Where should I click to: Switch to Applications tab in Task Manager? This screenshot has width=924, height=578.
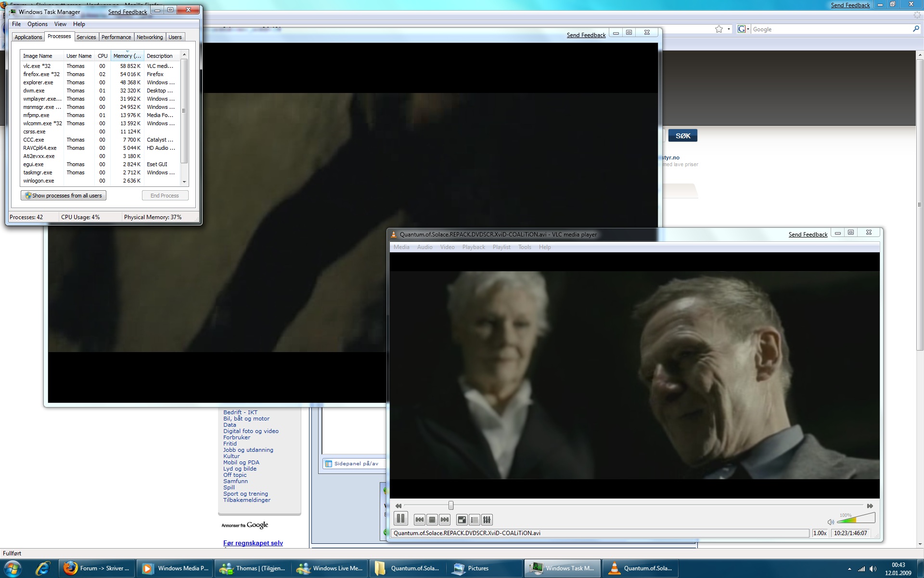28,37
